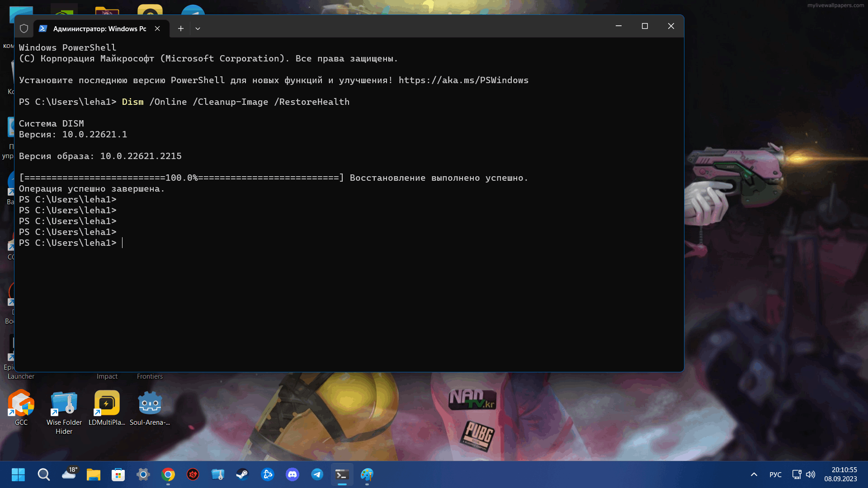Open the Soul-Arena desktop icon
The width and height of the screenshot is (868, 488).
point(150,408)
